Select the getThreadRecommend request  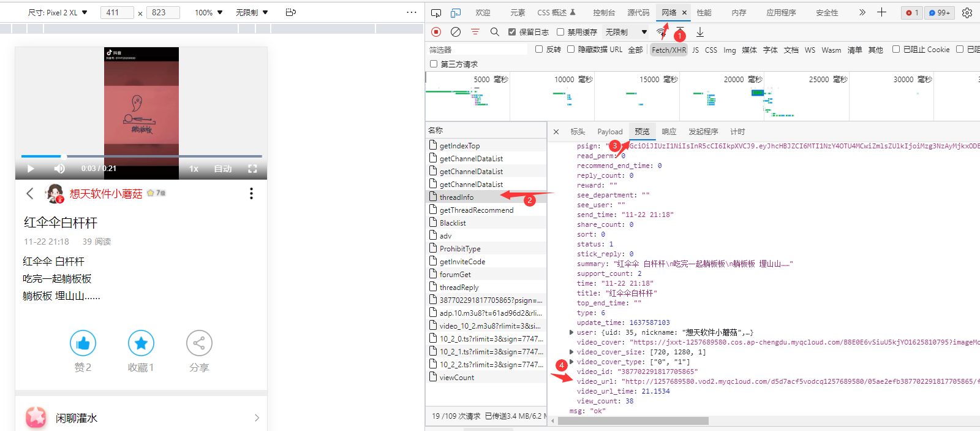pyautogui.click(x=486, y=210)
